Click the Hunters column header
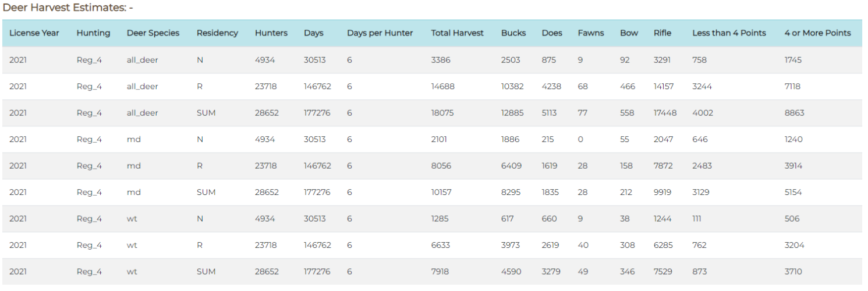868x291 pixels. click(x=271, y=33)
